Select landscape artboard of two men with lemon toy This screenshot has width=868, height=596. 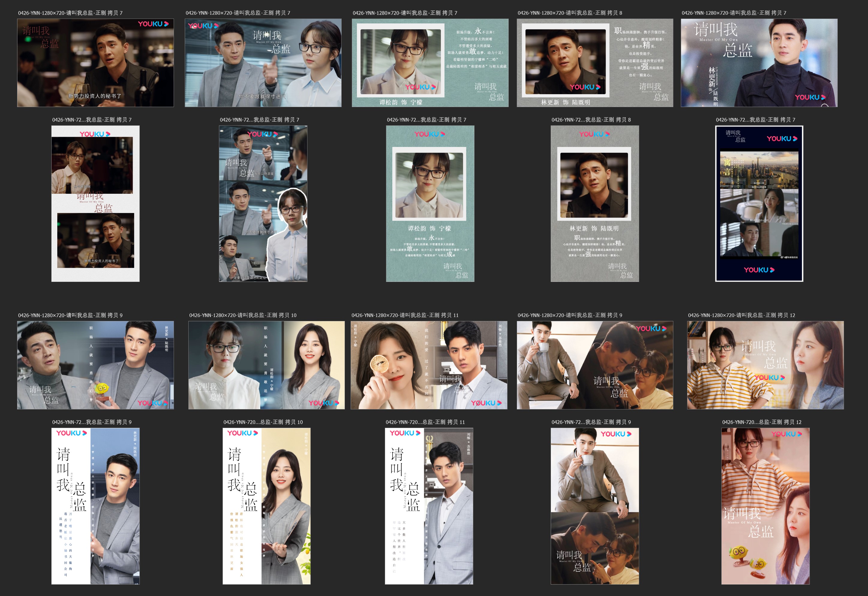point(95,365)
